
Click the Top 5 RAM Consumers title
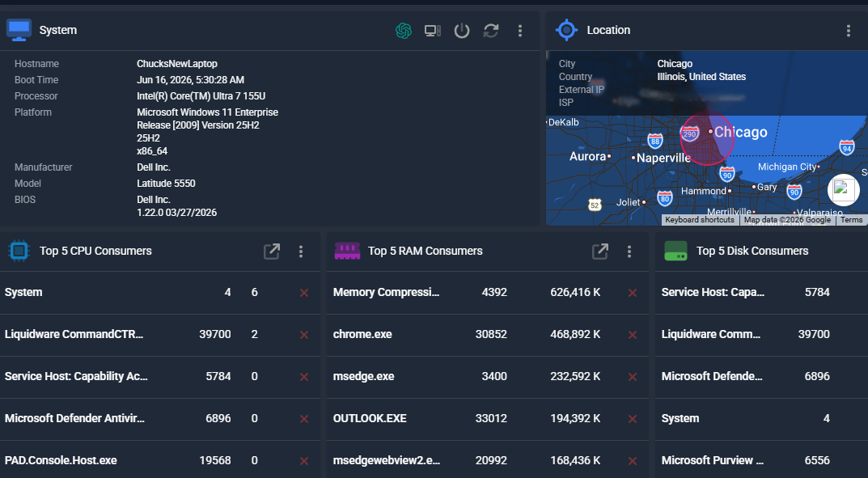click(x=426, y=251)
